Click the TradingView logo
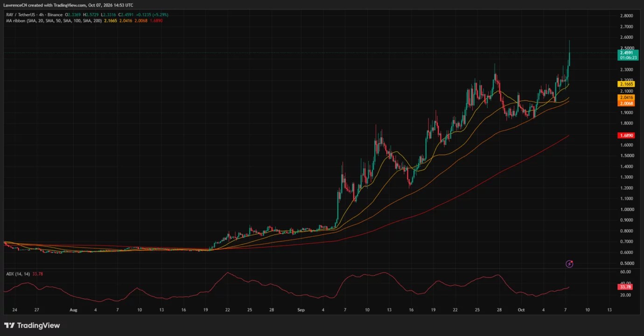 [x=32, y=325]
